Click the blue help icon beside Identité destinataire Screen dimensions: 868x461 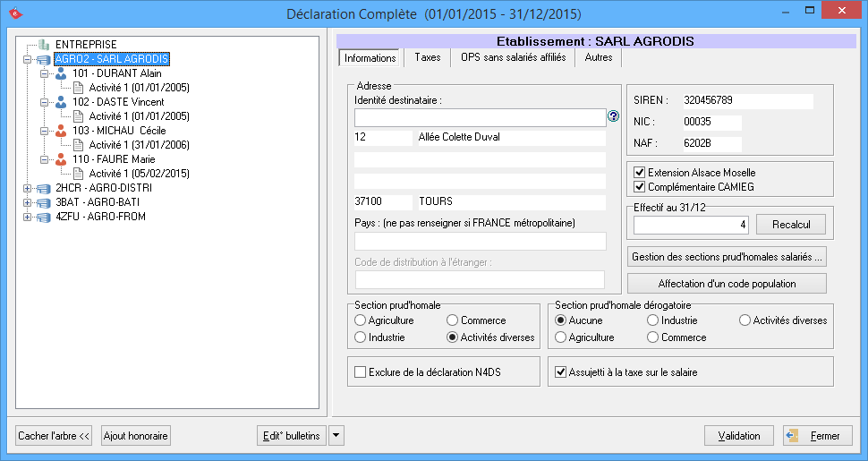point(614,116)
